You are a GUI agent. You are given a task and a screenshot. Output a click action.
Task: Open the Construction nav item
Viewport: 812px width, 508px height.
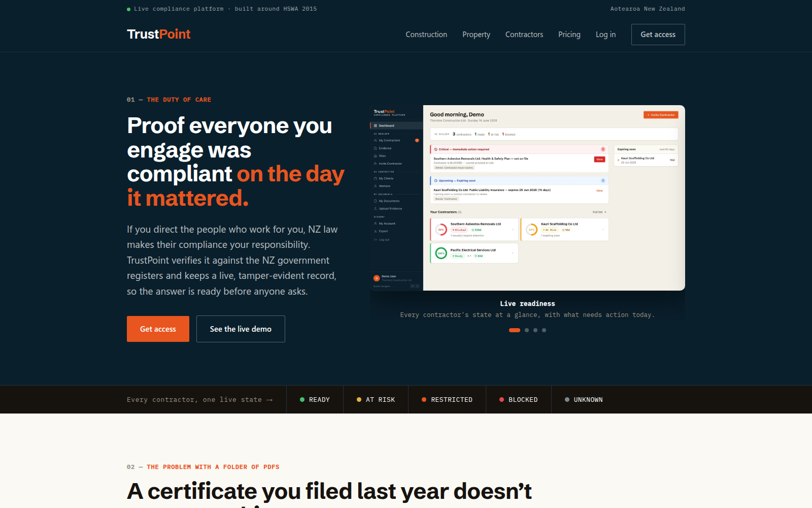[426, 35]
